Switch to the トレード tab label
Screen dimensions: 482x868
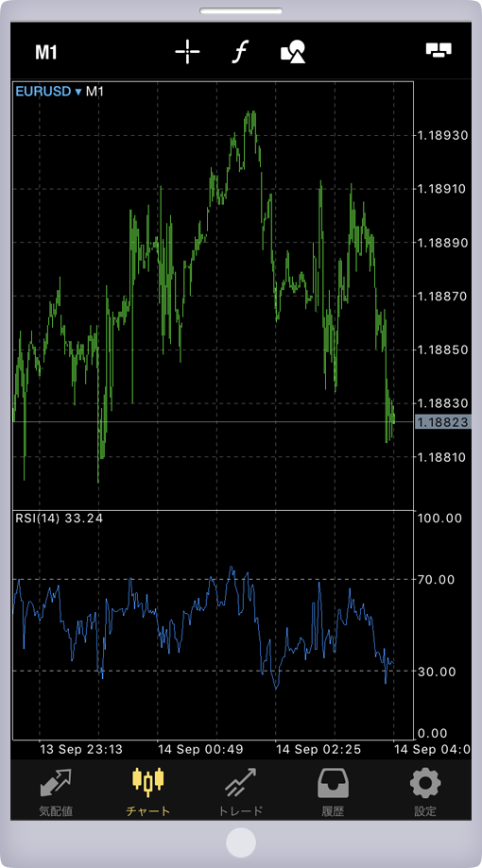tap(240, 811)
